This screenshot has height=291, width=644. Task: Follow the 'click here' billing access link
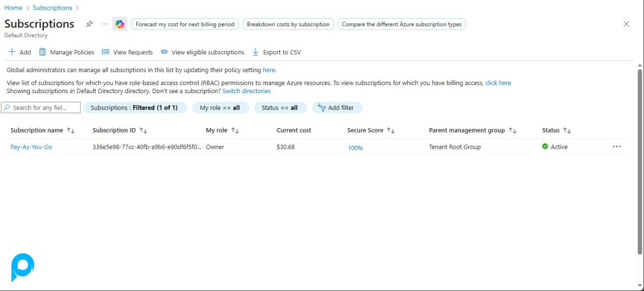[x=498, y=83]
